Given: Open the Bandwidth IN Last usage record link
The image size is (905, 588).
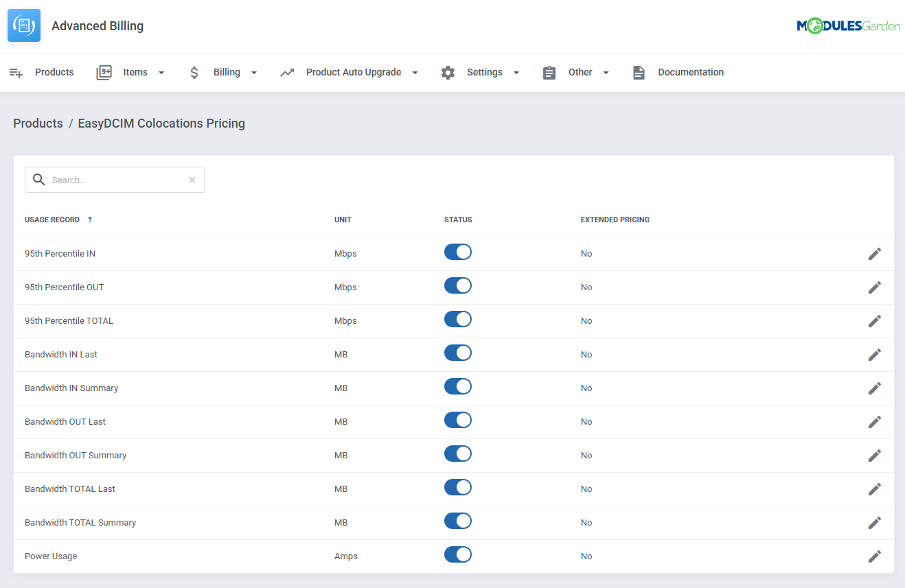Looking at the screenshot, I should point(60,354).
